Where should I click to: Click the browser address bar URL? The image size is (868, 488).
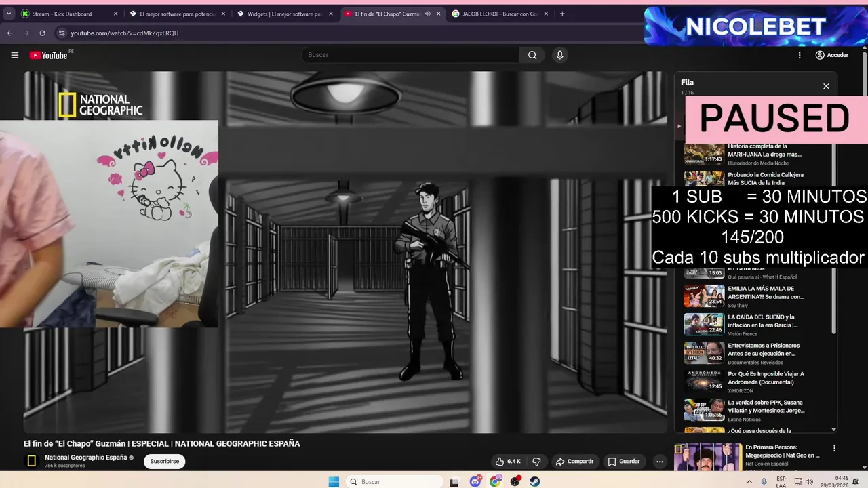125,33
